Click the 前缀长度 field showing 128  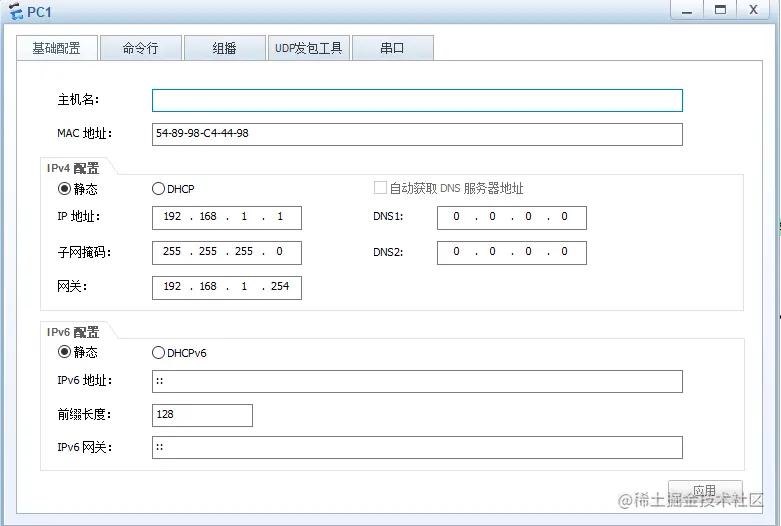pos(202,415)
